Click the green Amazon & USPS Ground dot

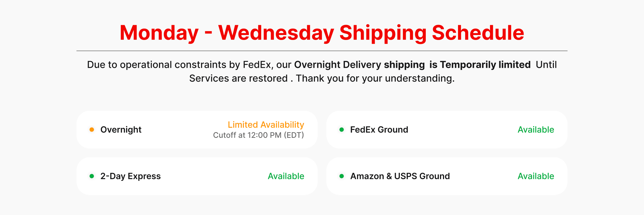341,176
